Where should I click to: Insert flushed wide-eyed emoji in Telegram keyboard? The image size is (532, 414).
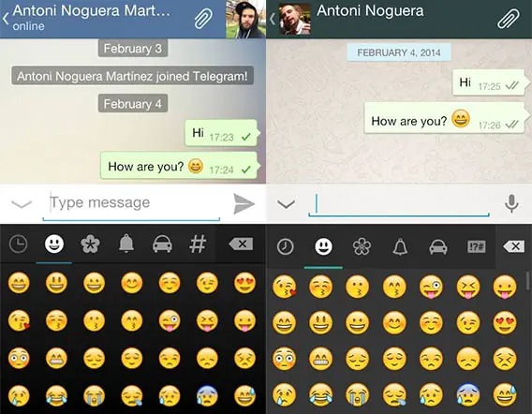19,358
